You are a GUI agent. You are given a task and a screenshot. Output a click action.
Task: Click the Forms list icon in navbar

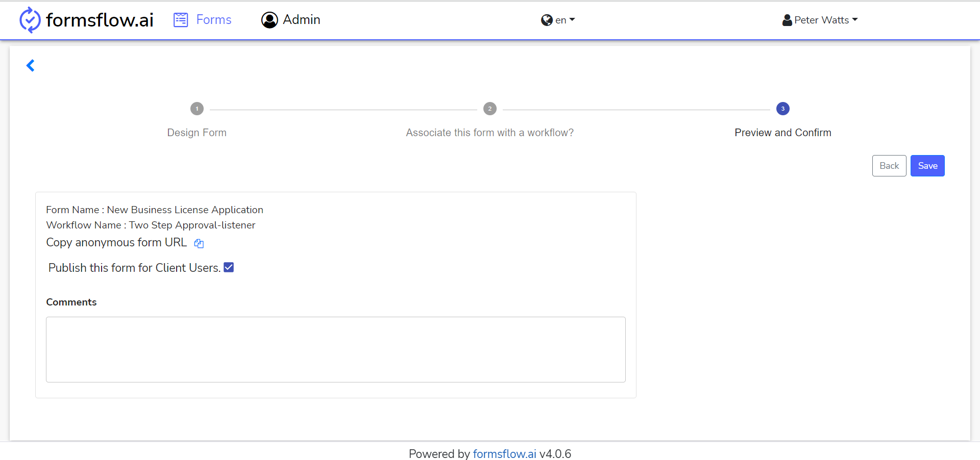[x=181, y=20]
